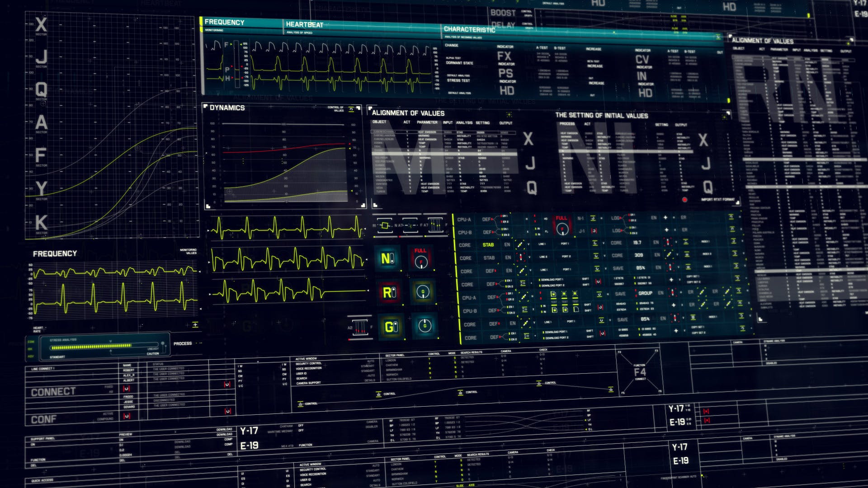Screen dimensions: 868x488
Task: Click the red record dot near Import format
Action: (684, 200)
